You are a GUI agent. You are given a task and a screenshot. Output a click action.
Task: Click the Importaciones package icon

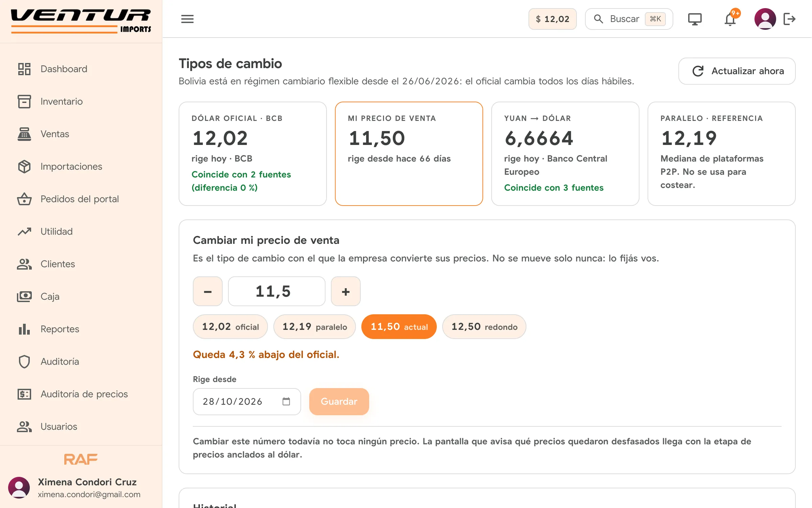pyautogui.click(x=24, y=167)
